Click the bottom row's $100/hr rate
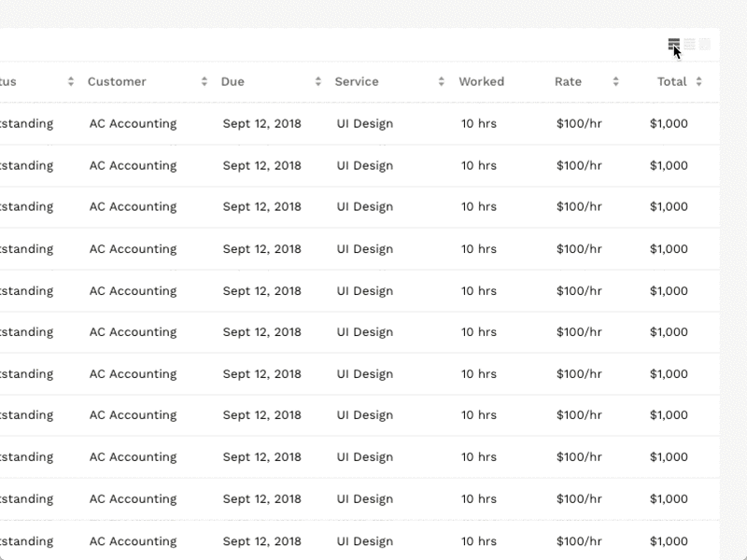 (x=579, y=541)
